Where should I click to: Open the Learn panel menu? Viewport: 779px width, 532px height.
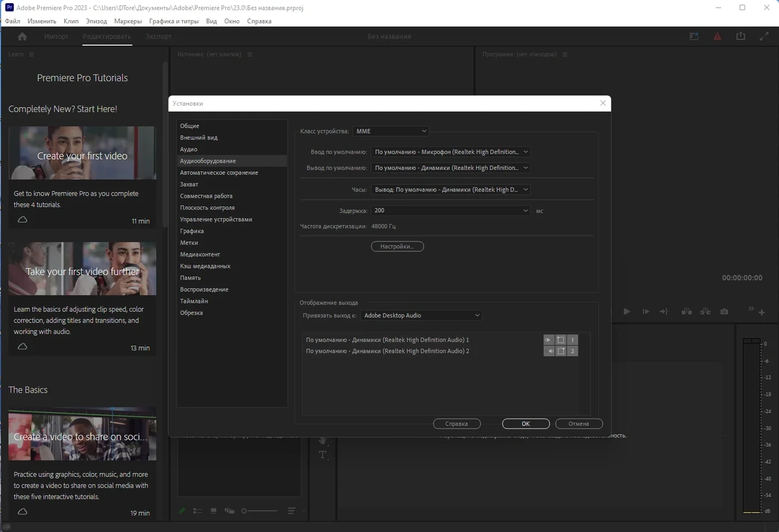coord(31,54)
